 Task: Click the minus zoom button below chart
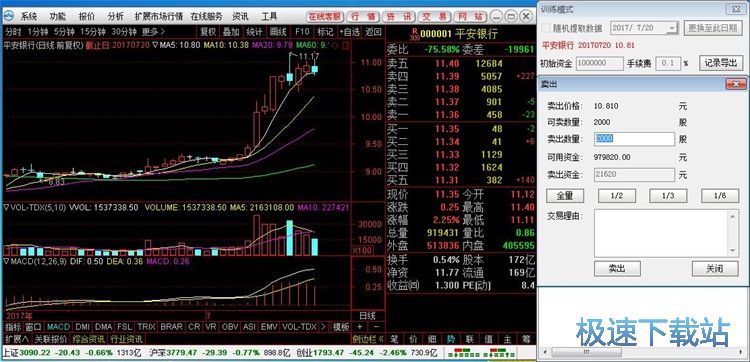376,327
